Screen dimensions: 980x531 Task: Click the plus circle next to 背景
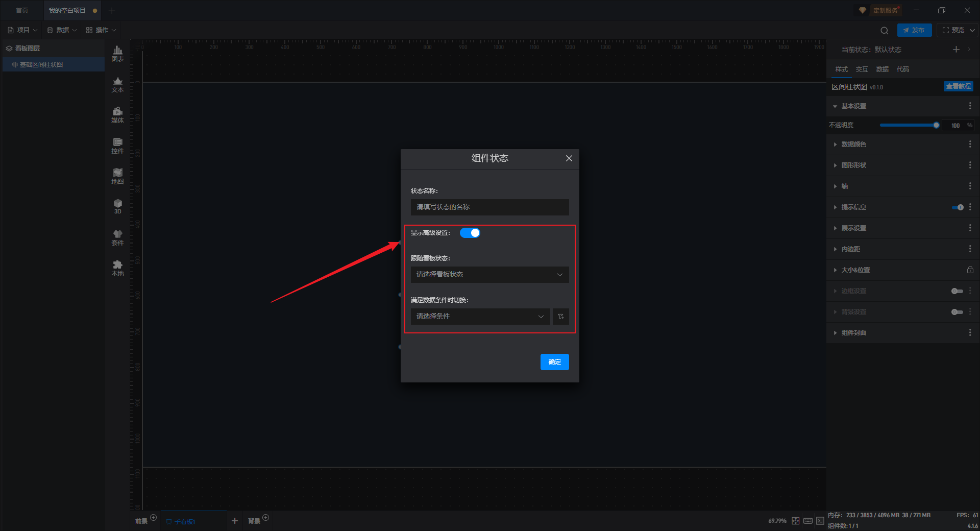point(266,517)
